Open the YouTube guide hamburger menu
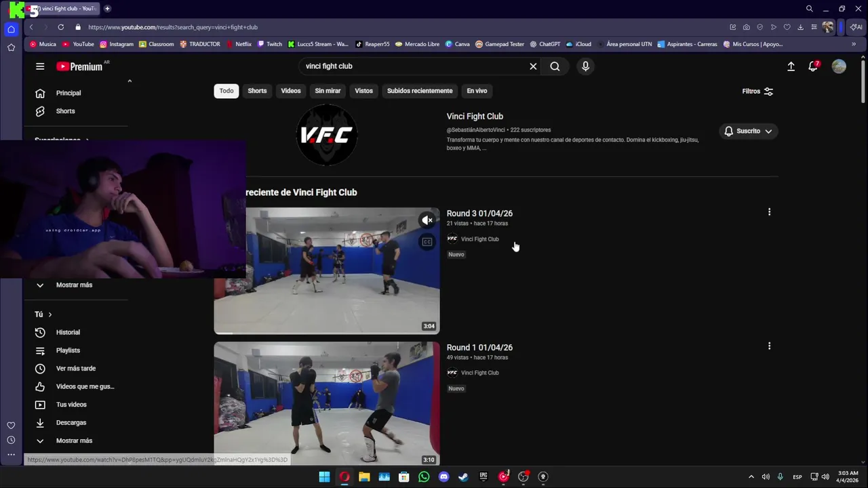This screenshot has height=488, width=868. pyautogui.click(x=40, y=66)
